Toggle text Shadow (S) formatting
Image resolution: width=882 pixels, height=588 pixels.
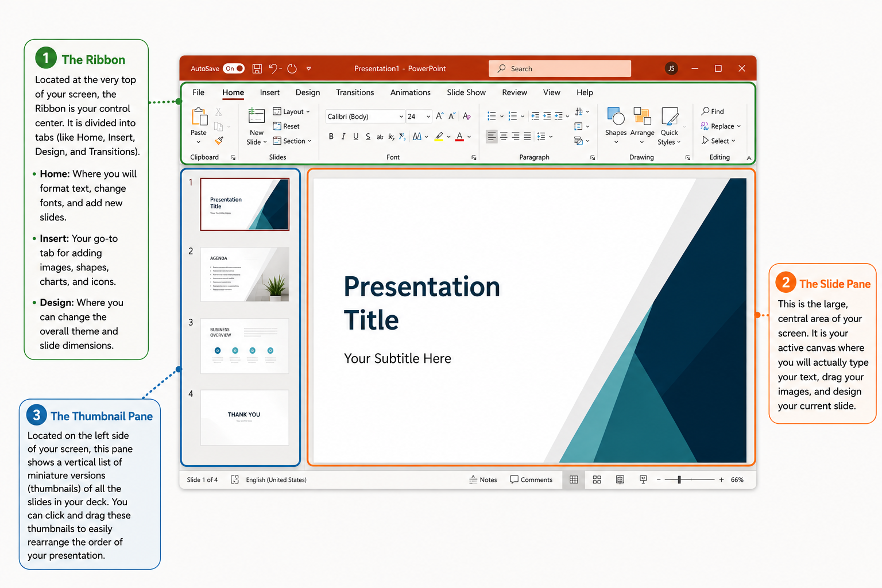[x=368, y=137]
